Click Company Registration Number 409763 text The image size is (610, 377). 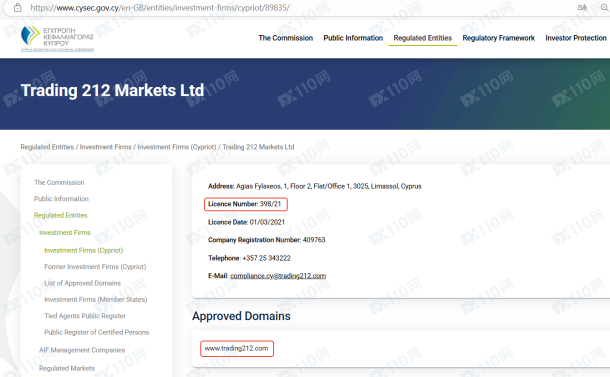(x=266, y=240)
